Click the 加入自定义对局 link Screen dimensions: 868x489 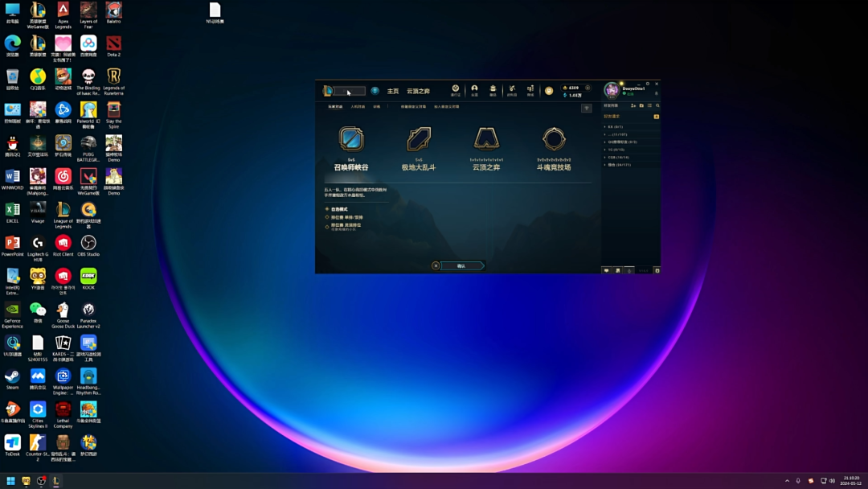447,107
